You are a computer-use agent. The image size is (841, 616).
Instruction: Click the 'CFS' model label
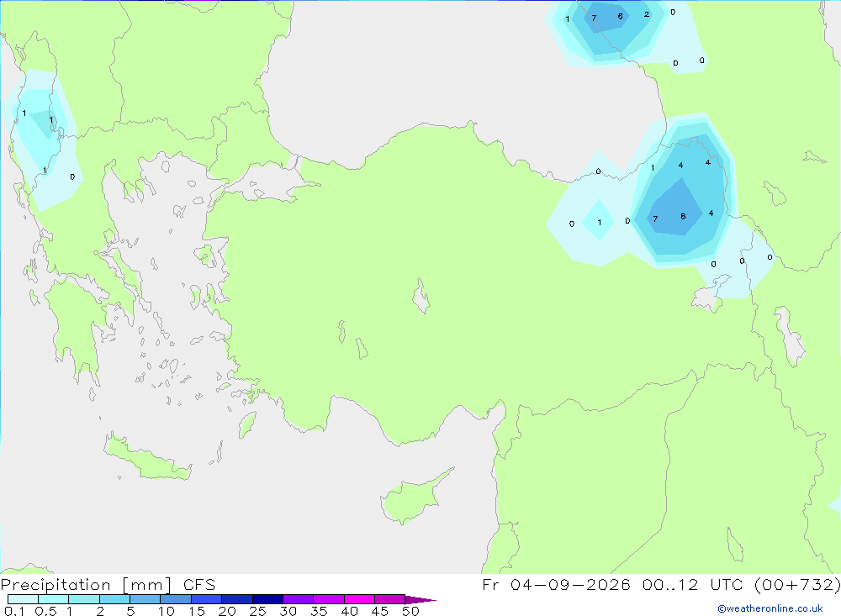(199, 585)
